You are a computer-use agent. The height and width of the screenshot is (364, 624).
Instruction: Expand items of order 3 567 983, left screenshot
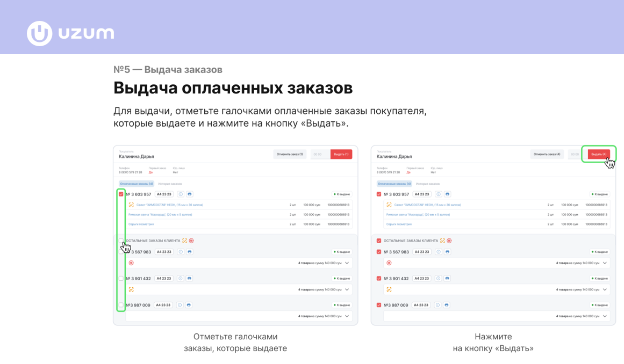347,263
